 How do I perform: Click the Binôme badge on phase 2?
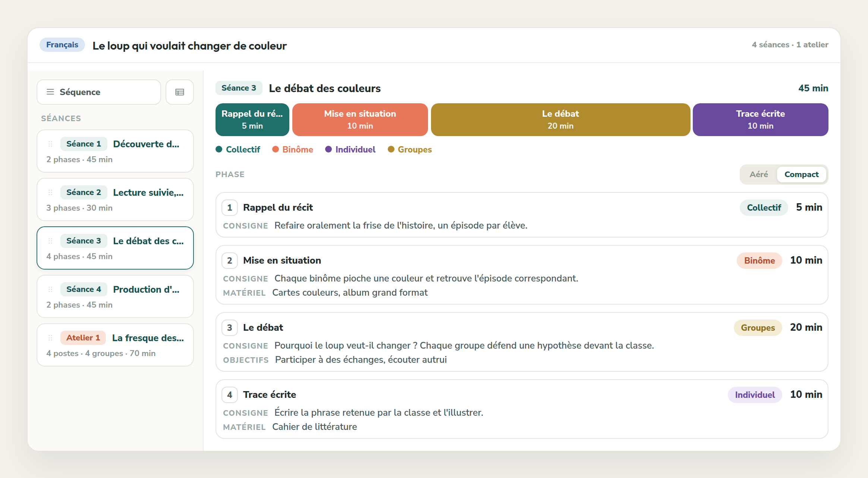coord(759,261)
